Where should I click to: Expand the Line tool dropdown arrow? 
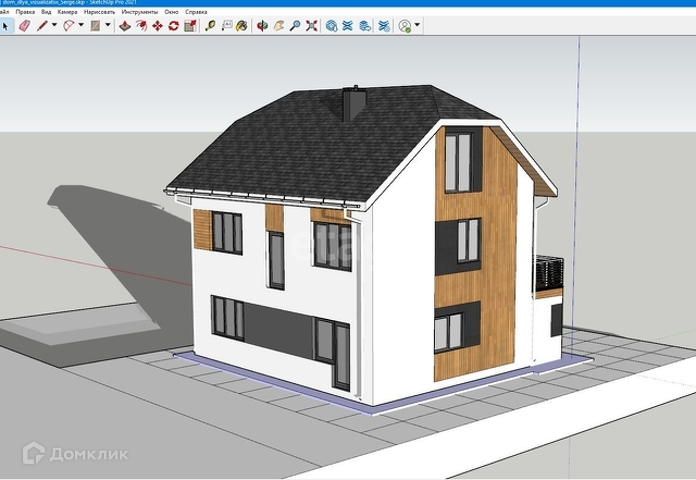54,25
